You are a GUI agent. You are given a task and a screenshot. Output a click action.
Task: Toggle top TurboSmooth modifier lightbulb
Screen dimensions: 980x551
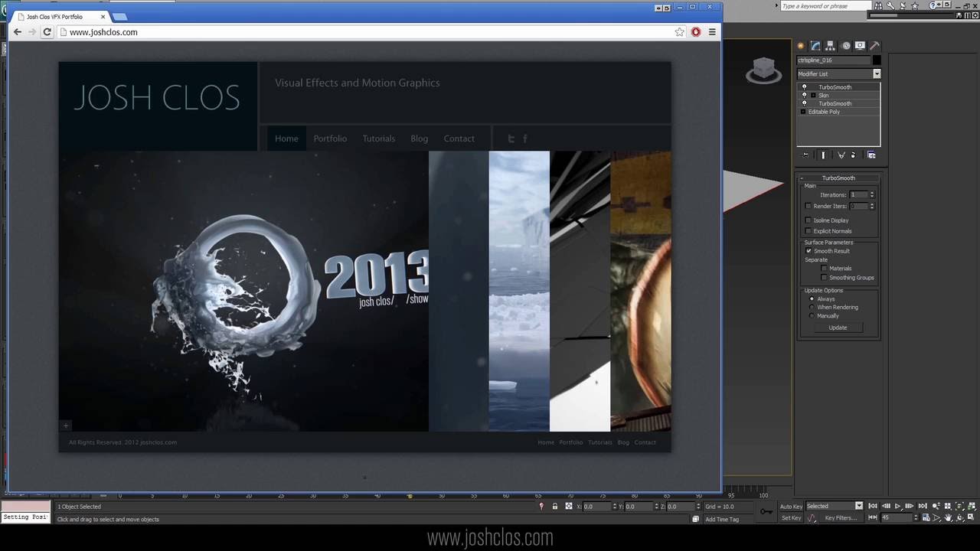(805, 87)
